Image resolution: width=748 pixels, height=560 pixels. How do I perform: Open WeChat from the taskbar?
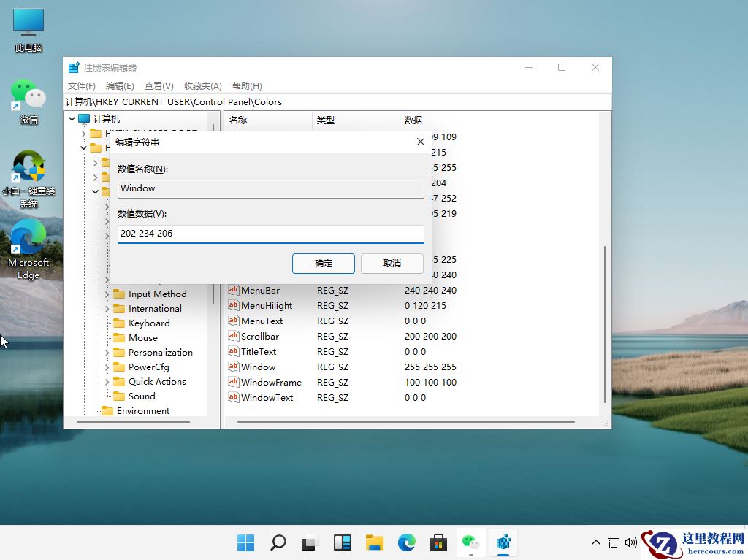470,542
